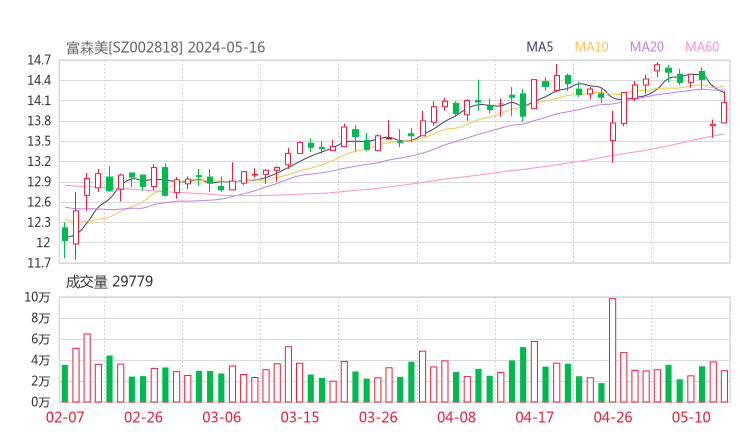Click the 04-08 date label
Screen dimensions: 740x440
(456, 417)
